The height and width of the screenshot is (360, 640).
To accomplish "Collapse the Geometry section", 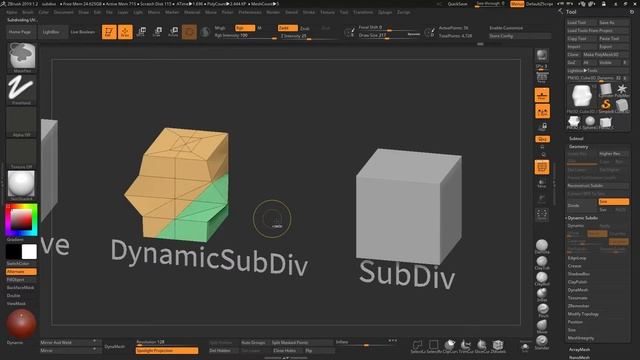I will (x=579, y=147).
